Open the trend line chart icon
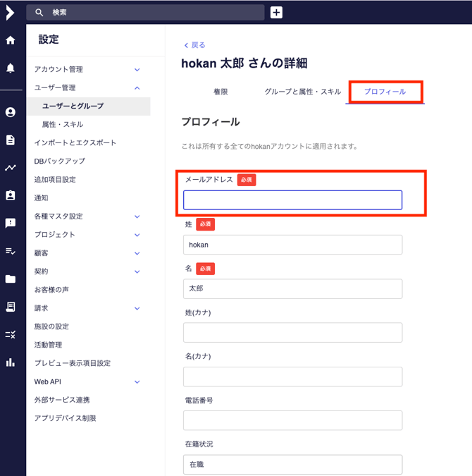The image size is (472, 476). click(11, 168)
